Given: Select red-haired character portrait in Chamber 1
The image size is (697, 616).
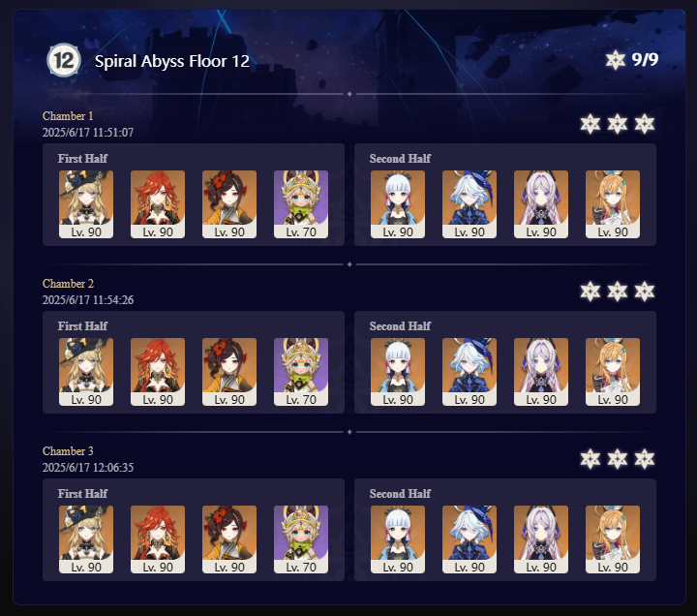Looking at the screenshot, I should (158, 204).
